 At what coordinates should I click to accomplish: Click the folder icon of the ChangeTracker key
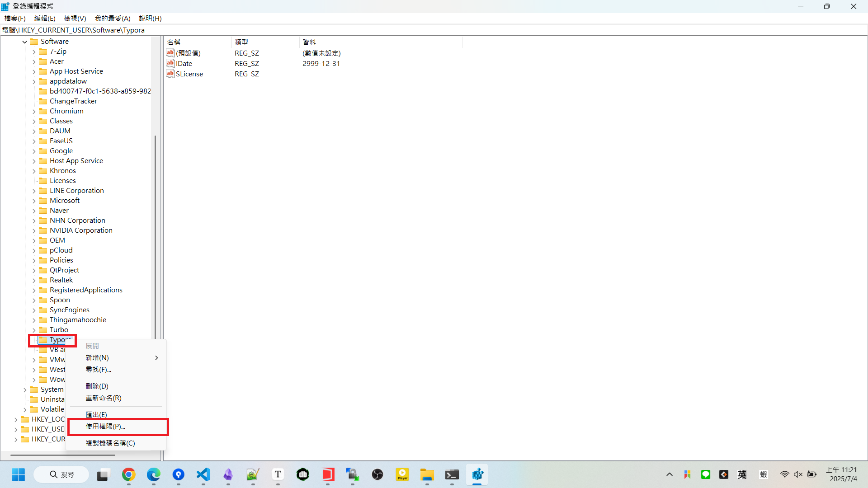pyautogui.click(x=43, y=101)
